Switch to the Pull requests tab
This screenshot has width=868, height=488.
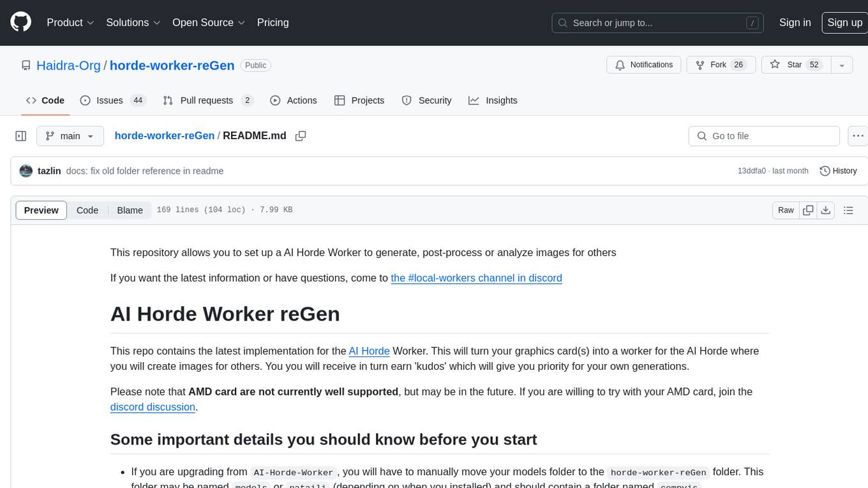[208, 100]
